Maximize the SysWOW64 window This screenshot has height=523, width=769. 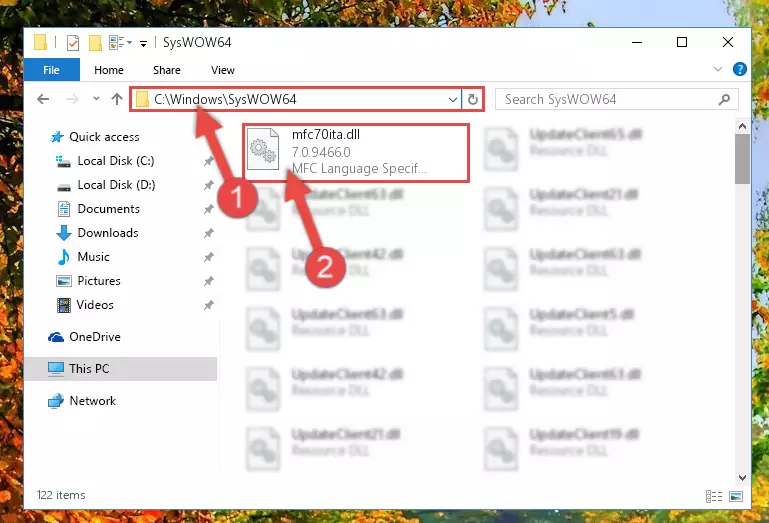(x=682, y=43)
